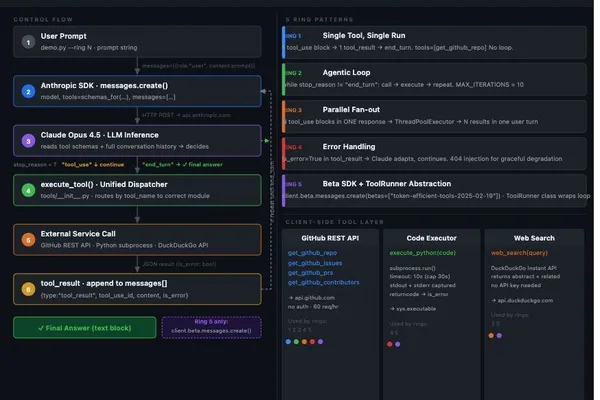Click the purple dot in the Code Executor card
This screenshot has width=600, height=400.
tap(398, 344)
